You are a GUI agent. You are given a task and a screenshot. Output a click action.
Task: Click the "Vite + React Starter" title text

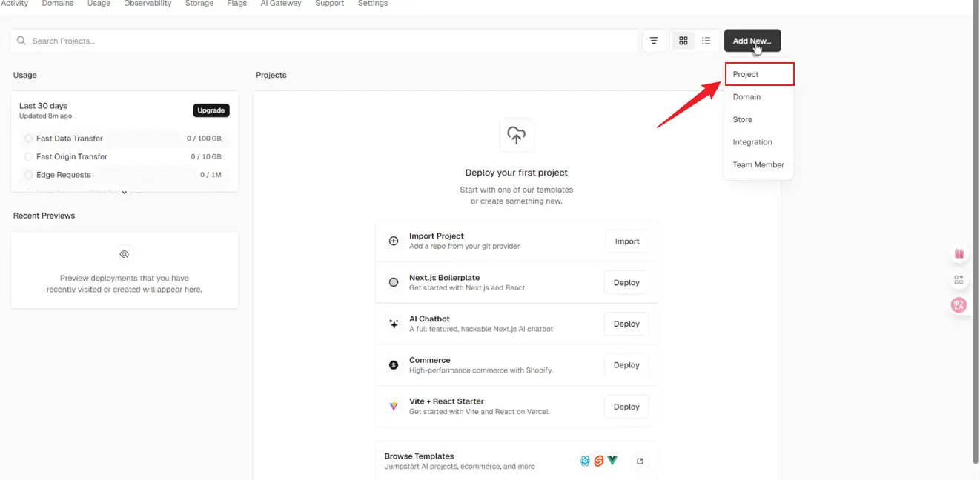pyautogui.click(x=447, y=401)
